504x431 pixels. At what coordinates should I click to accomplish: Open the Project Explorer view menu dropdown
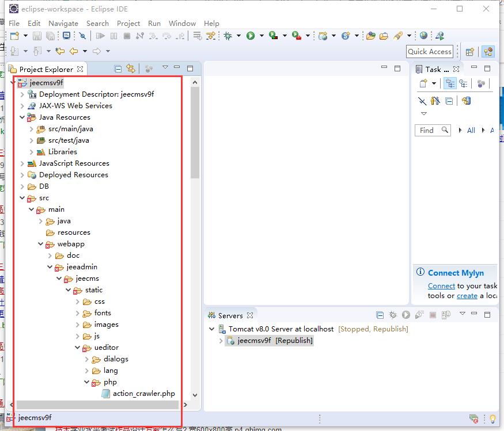(x=165, y=68)
